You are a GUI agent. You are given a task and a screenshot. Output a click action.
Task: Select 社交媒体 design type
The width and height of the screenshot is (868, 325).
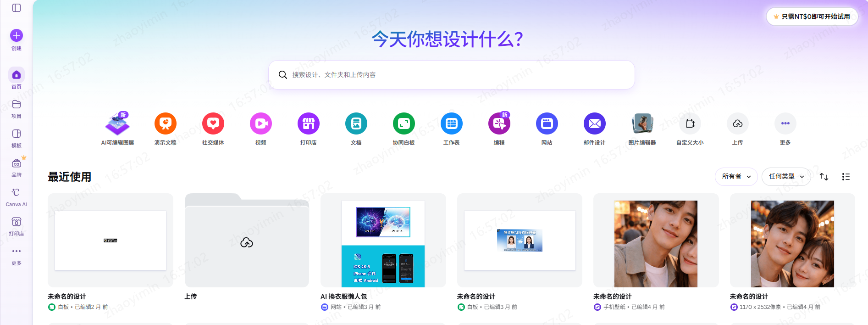coord(213,129)
